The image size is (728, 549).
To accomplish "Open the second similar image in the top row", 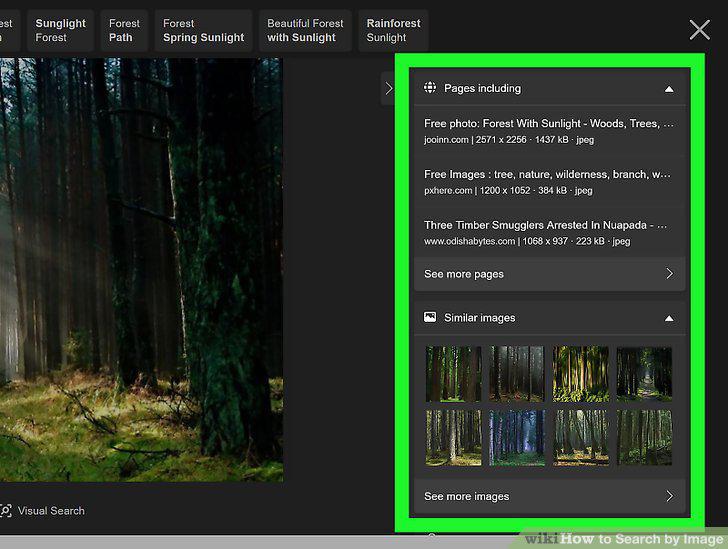I will [x=517, y=374].
